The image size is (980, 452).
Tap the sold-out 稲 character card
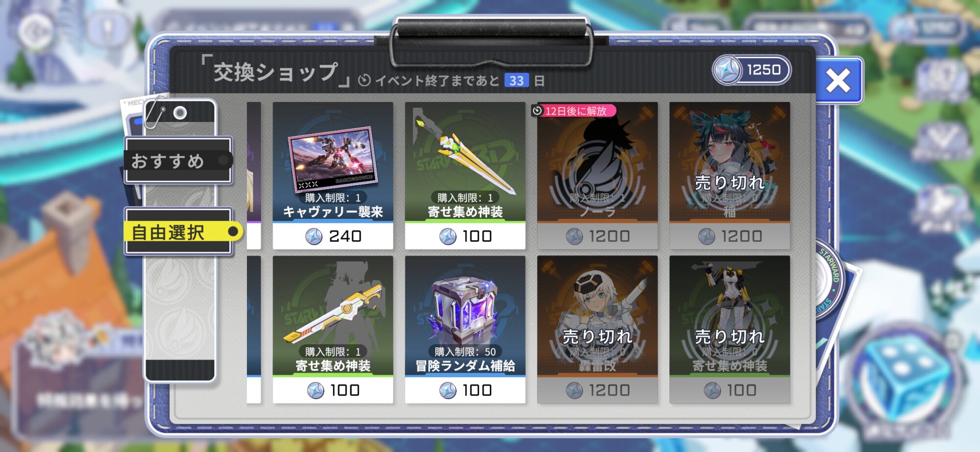(730, 175)
